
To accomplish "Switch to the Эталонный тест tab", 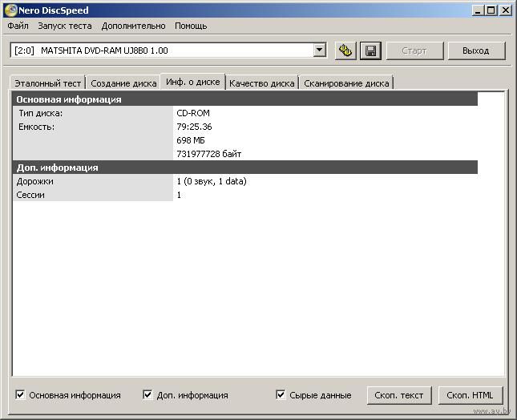I will coord(48,83).
